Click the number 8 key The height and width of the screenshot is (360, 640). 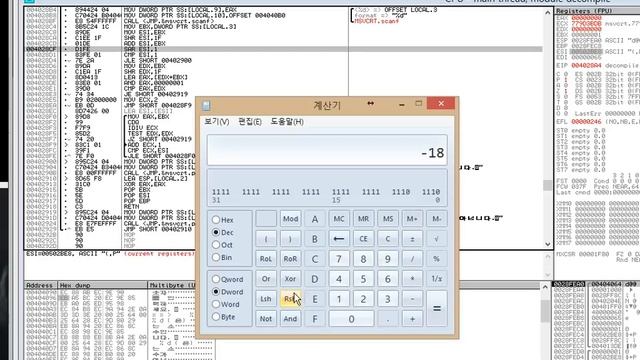point(363,259)
